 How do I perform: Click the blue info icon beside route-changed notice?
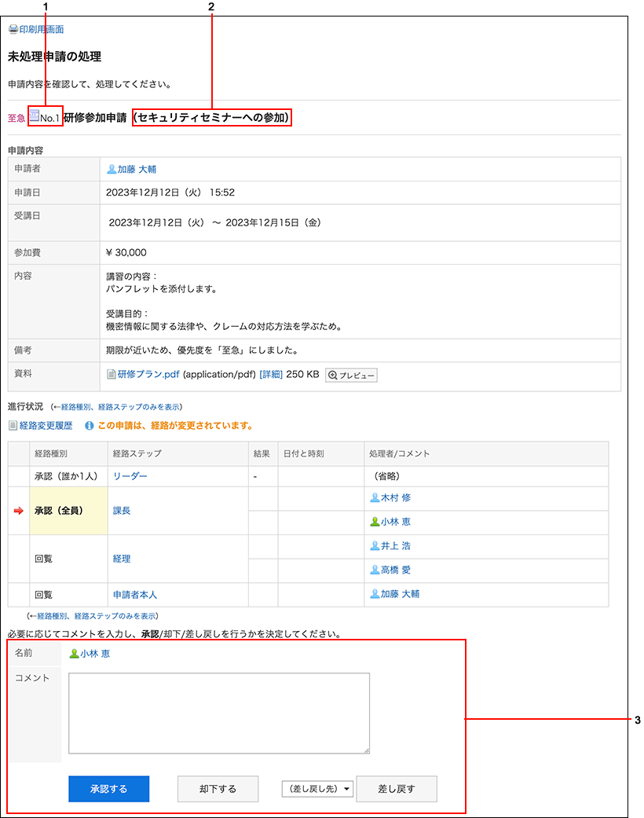click(x=90, y=426)
